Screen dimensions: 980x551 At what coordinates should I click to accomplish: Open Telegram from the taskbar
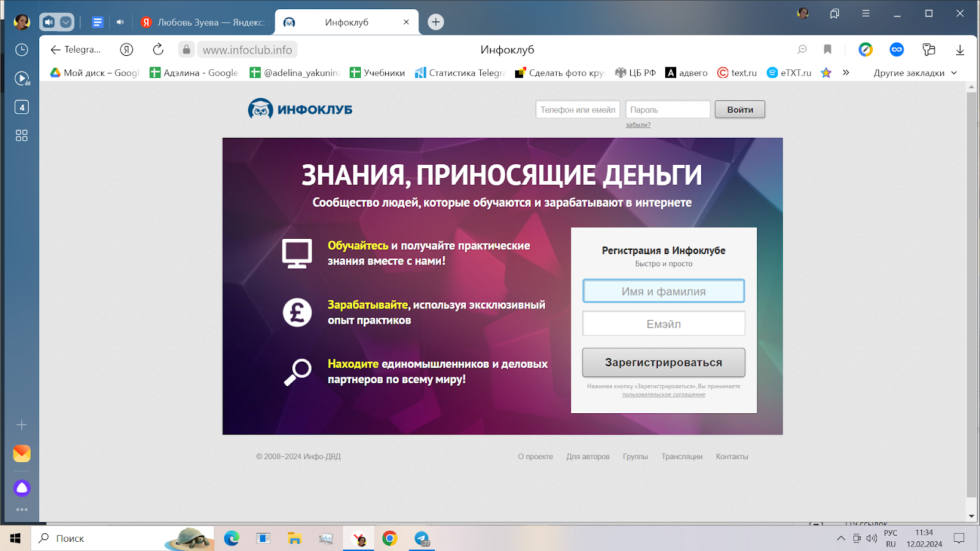[x=421, y=538]
